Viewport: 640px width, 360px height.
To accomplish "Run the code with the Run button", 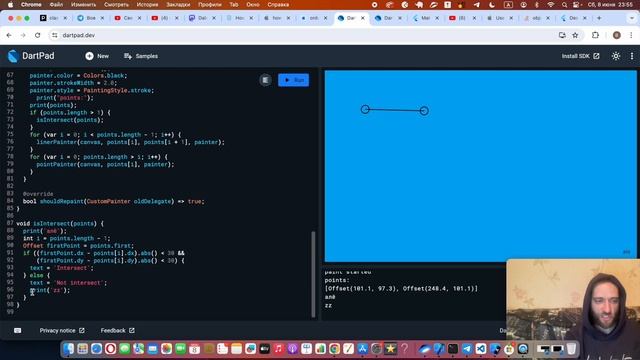I will coord(293,80).
